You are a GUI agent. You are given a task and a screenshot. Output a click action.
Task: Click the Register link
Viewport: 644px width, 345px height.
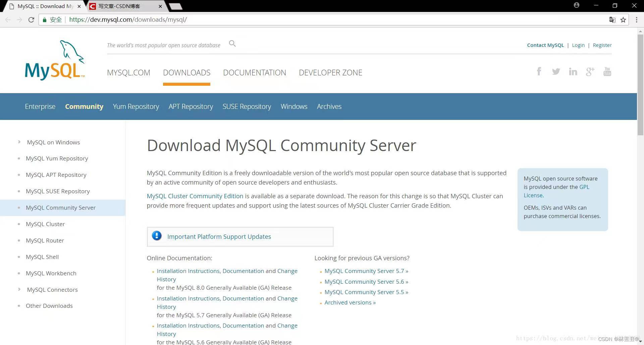point(602,45)
